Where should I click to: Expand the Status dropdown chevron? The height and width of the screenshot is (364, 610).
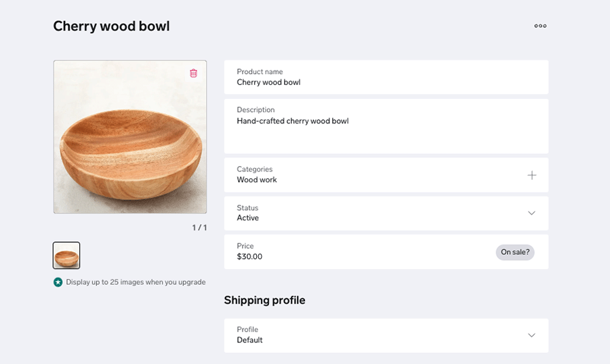pyautogui.click(x=531, y=213)
